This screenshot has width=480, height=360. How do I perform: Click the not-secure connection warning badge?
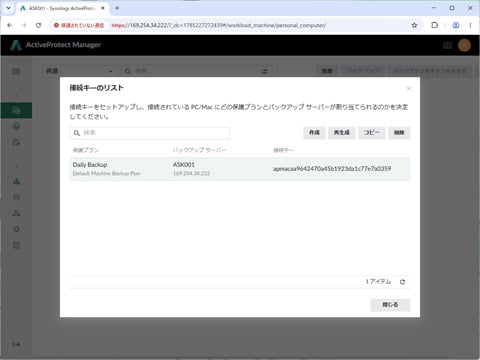click(x=79, y=25)
